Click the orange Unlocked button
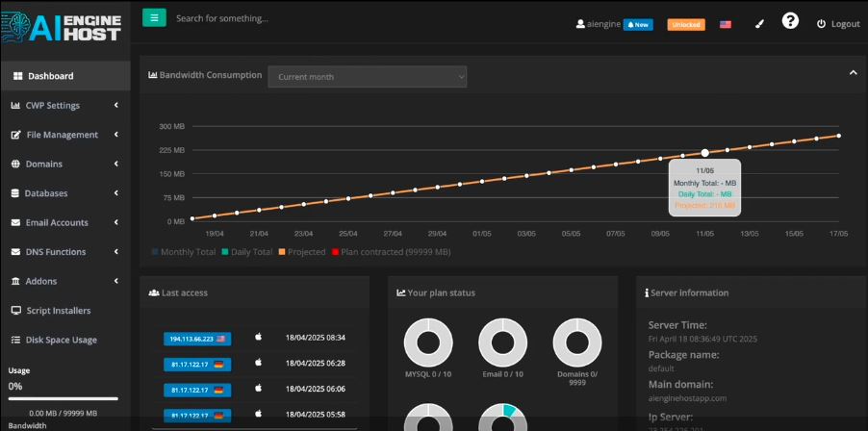Screen dimensions: 868x431 click(686, 24)
